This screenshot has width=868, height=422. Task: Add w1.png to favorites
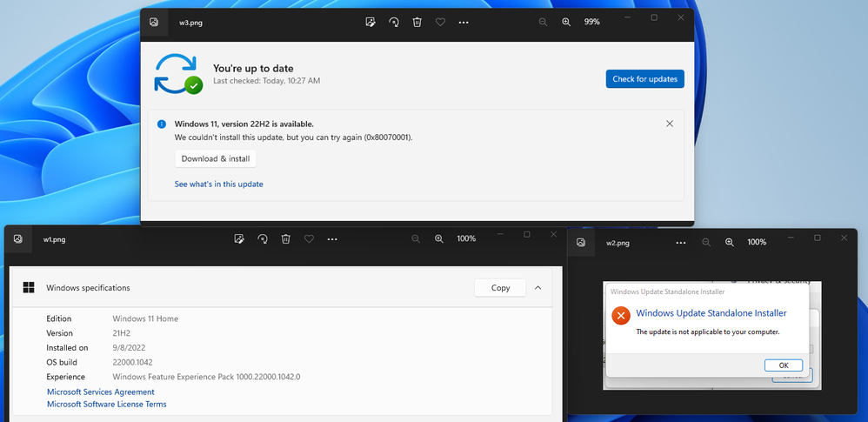coord(309,238)
